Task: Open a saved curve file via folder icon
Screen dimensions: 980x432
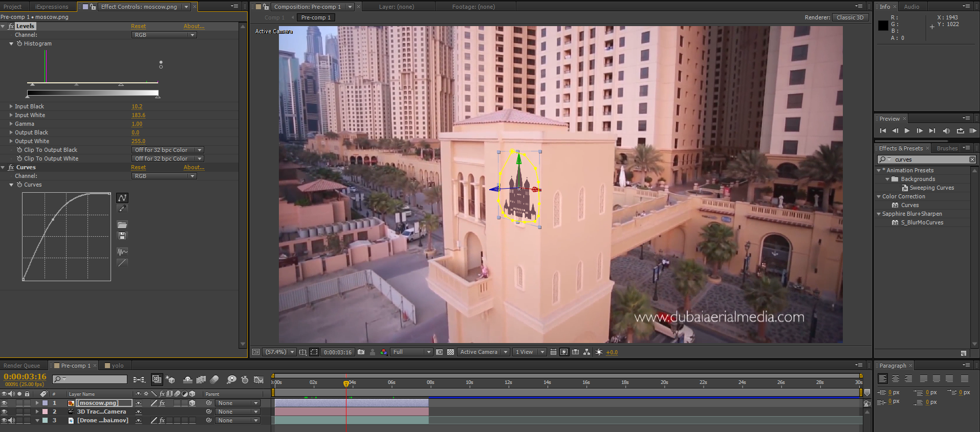Action: 122,225
